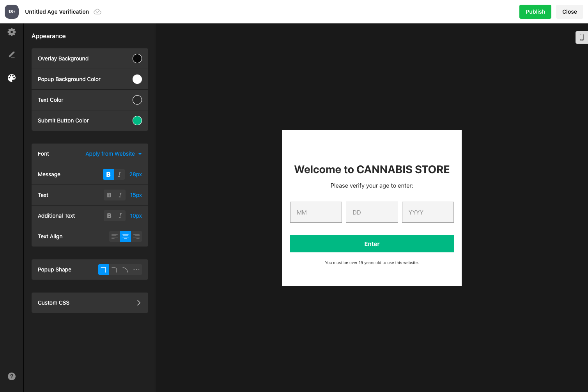
Task: Expand the Custom CSS section
Action: (x=90, y=303)
